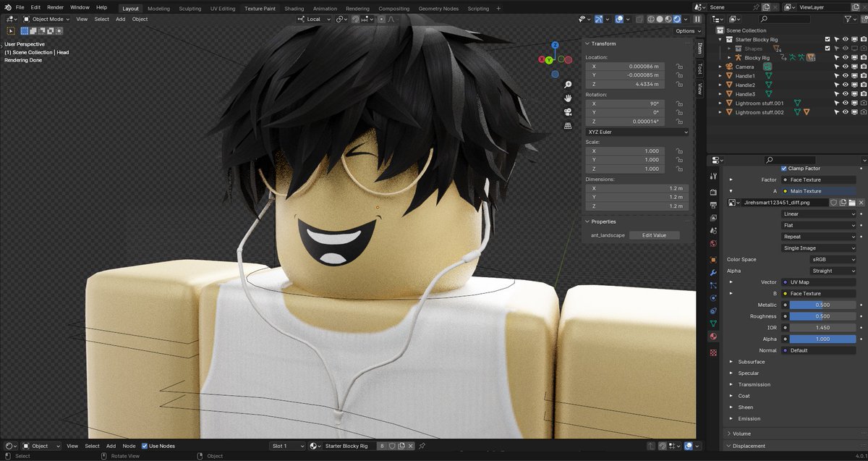Disable Handle3 in renders camera icon
This screenshot has height=461, width=868.
point(863,94)
